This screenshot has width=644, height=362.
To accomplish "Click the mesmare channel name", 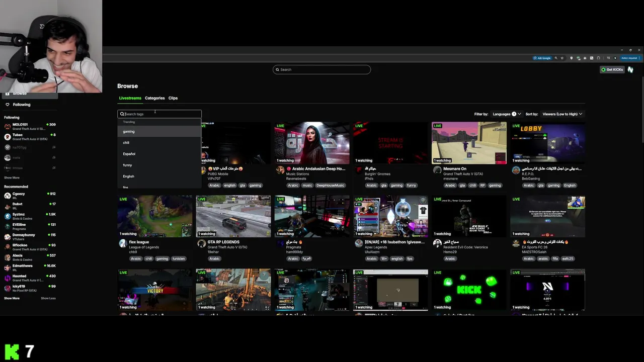I will pos(450,178).
